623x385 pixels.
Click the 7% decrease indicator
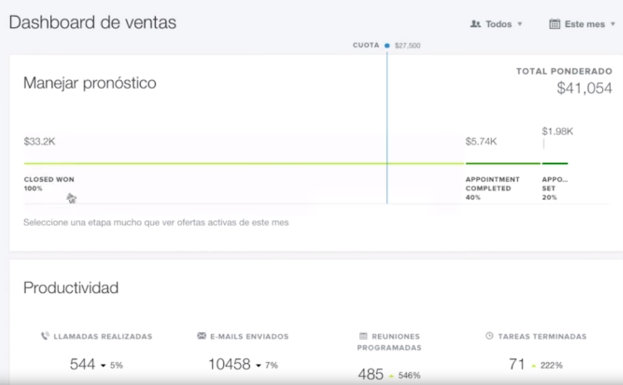pyautogui.click(x=267, y=365)
